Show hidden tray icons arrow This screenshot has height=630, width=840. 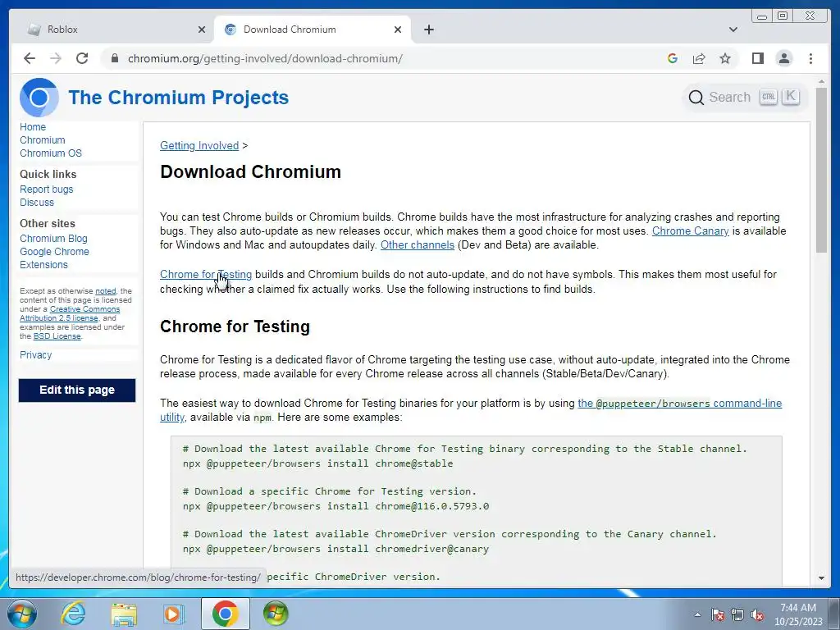click(x=697, y=614)
